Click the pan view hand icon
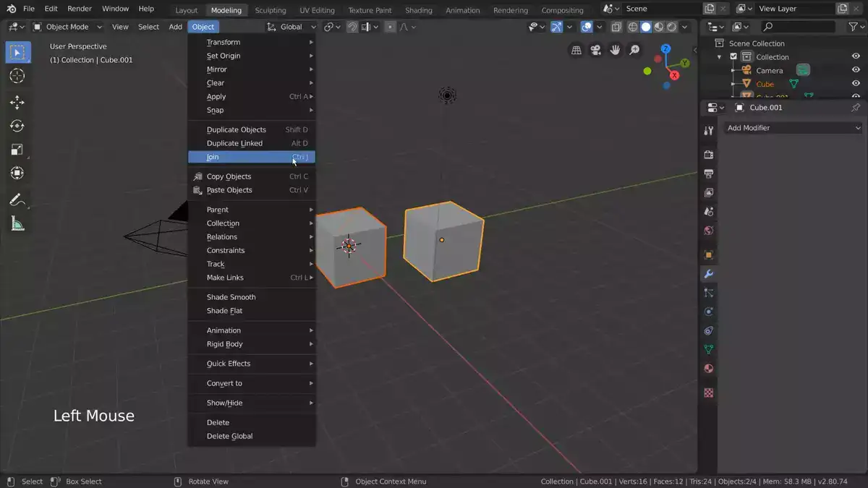868x488 pixels. [616, 50]
